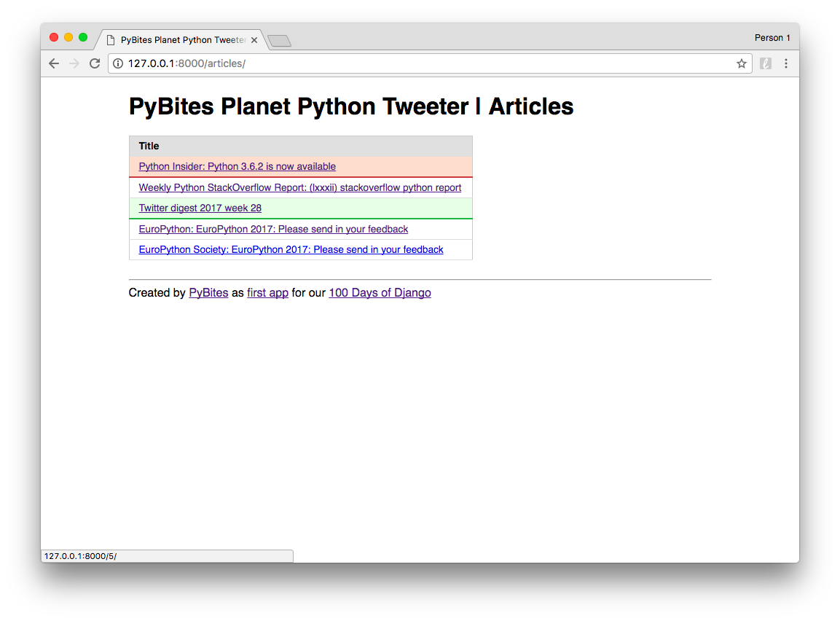Open the 'first app' footer link
840x621 pixels.
[267, 292]
